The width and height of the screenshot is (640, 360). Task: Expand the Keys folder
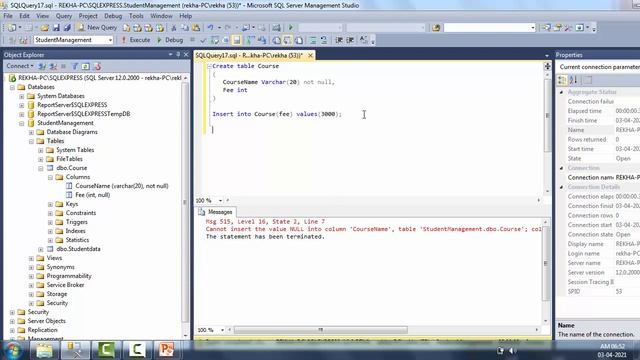(50, 204)
